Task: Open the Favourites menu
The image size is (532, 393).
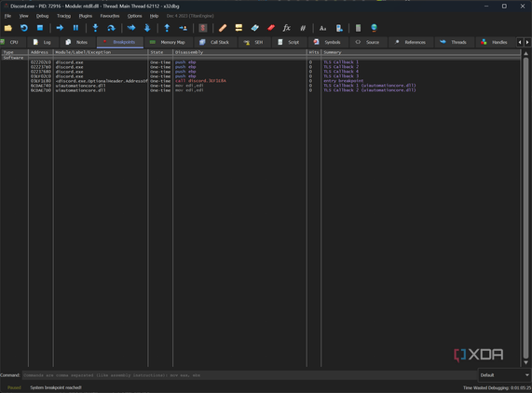Action: pyautogui.click(x=110, y=16)
